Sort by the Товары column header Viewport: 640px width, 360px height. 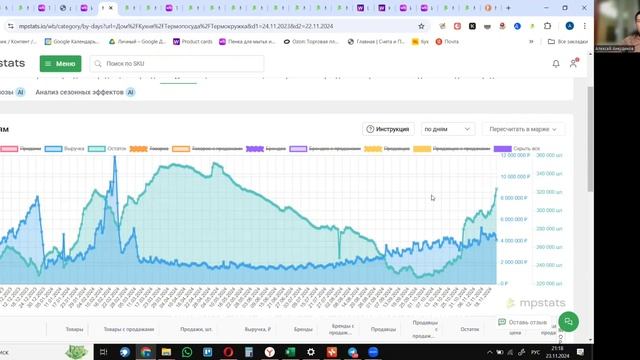tap(74, 329)
